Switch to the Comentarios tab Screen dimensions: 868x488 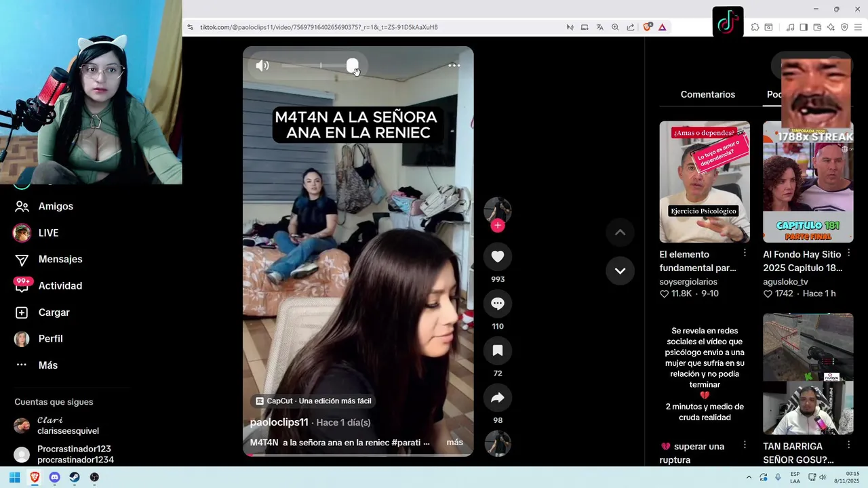click(708, 94)
